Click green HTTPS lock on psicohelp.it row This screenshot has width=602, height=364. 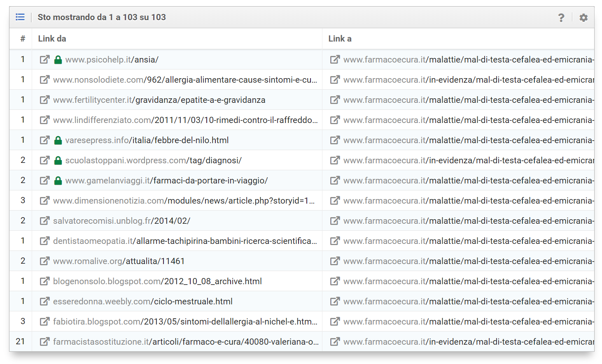point(58,60)
